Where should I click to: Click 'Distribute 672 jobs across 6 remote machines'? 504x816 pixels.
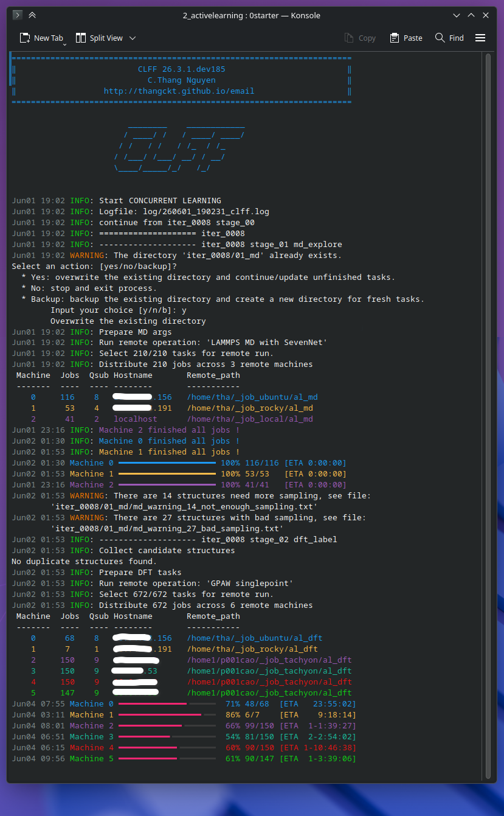(x=206, y=605)
